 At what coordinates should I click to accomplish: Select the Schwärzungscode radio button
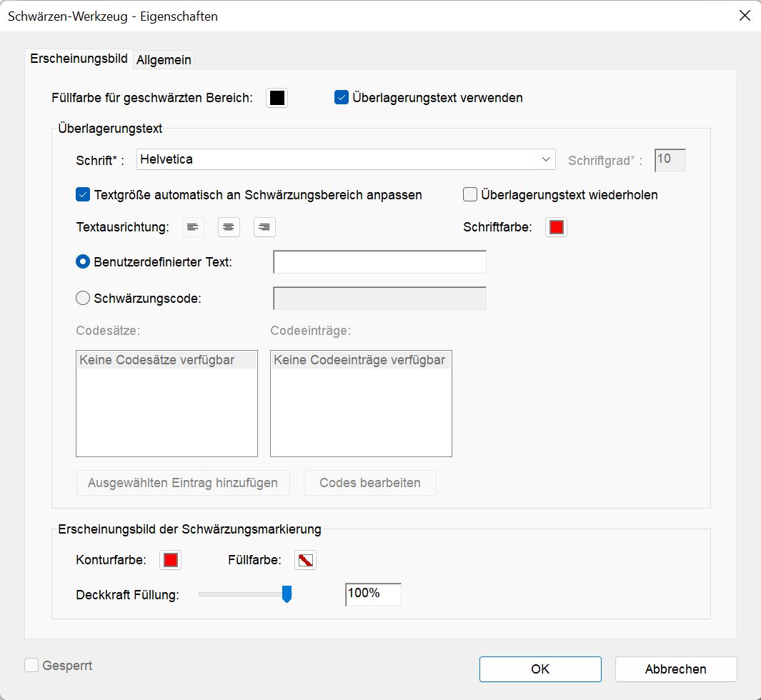tap(83, 298)
